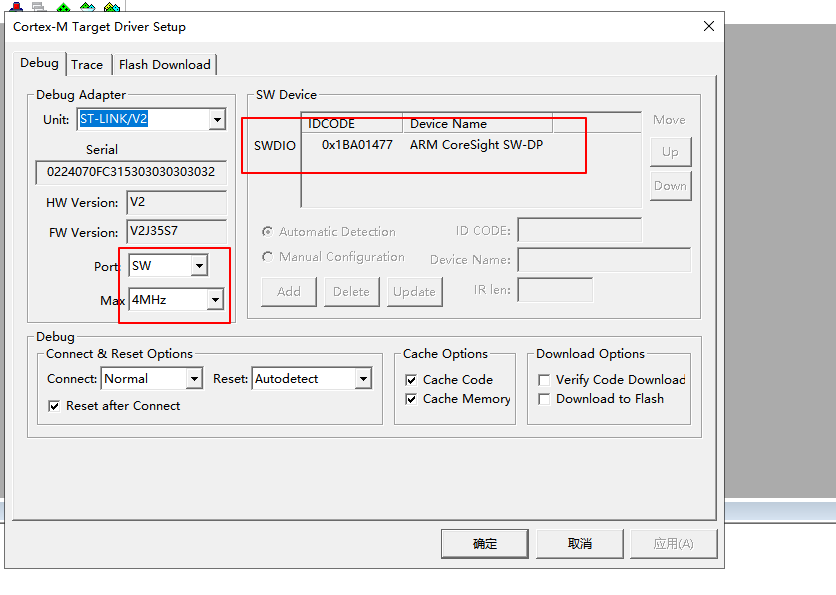Click the Update button

coord(414,292)
